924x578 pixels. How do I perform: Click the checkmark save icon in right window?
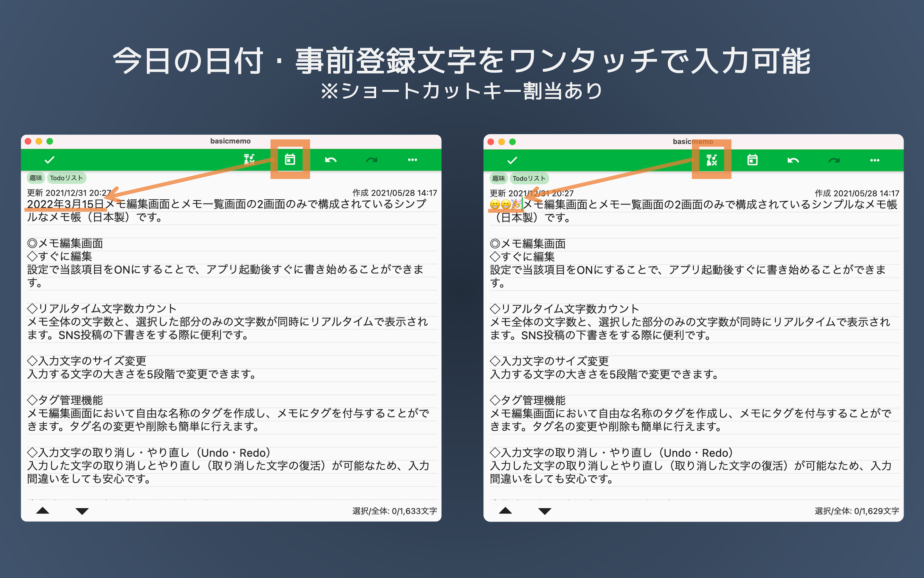click(x=512, y=160)
